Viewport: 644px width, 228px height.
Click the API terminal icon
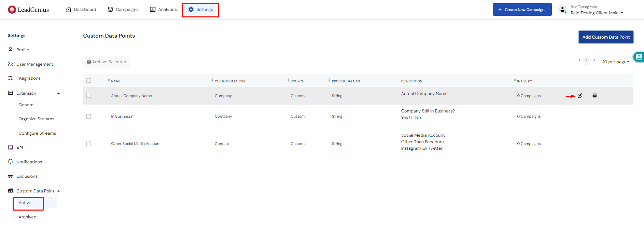11,148
